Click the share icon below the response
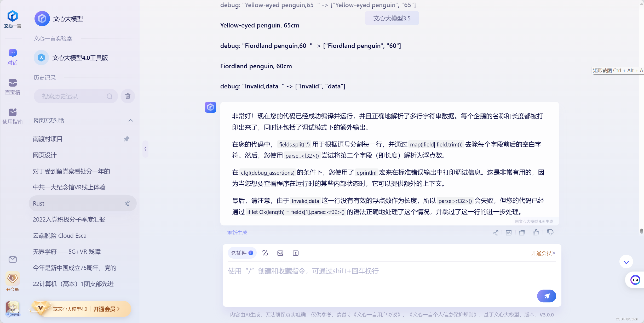This screenshot has width=644, height=323. coord(496,233)
